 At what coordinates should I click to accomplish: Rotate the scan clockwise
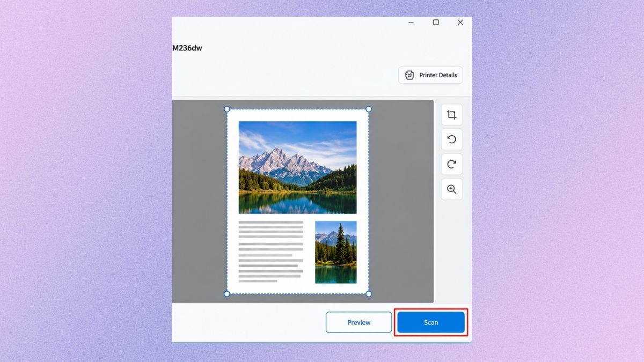coord(452,164)
